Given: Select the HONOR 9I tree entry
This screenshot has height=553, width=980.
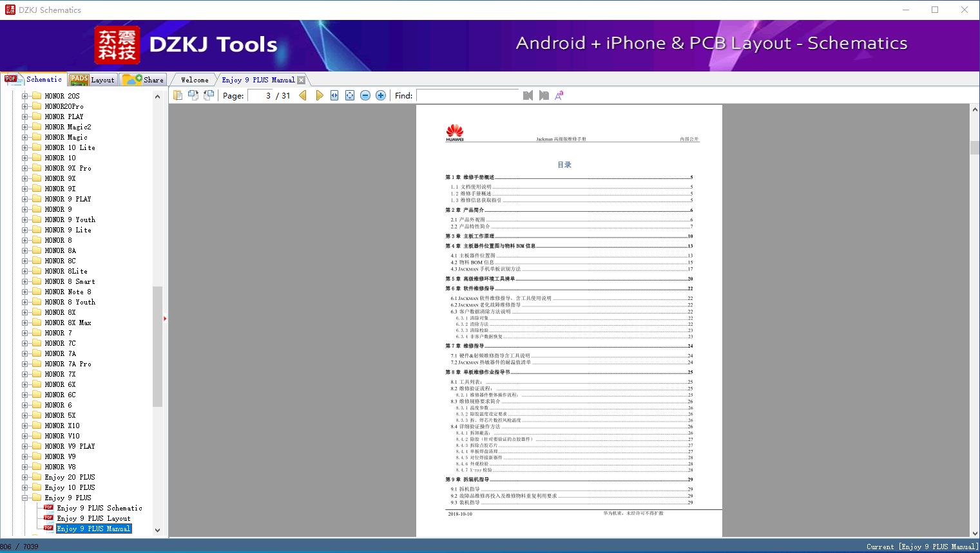Looking at the screenshot, I should point(60,189).
